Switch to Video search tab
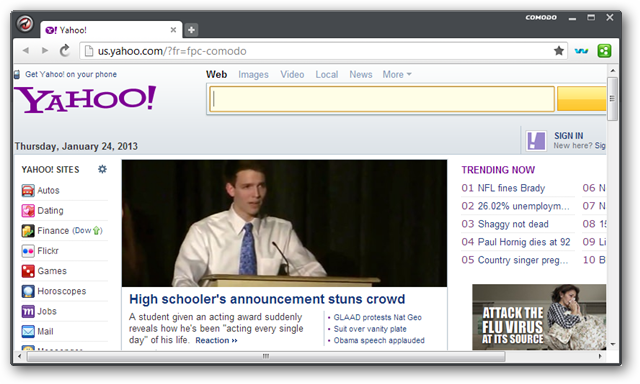This screenshot has width=640, height=384. 292,74
